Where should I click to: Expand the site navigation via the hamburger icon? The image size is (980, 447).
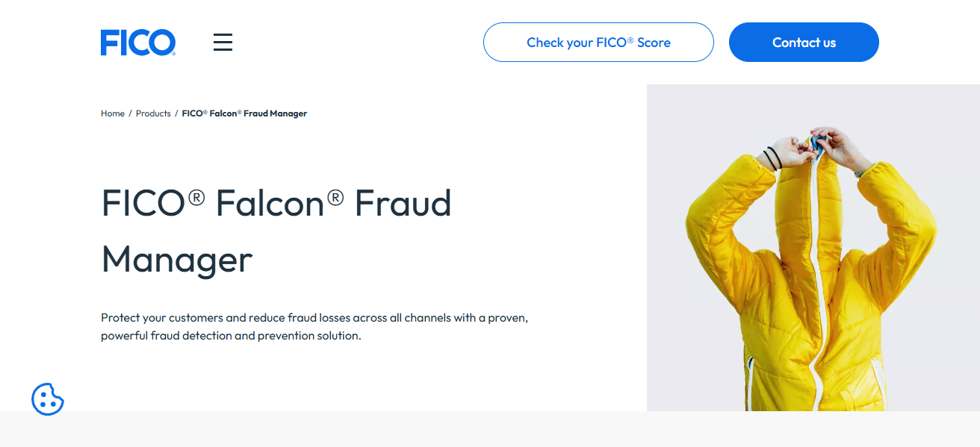(x=223, y=42)
